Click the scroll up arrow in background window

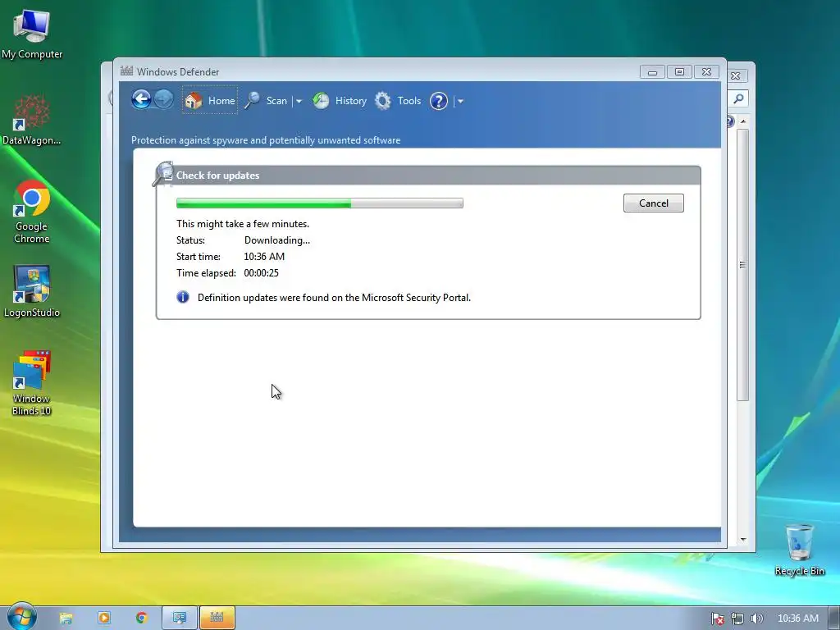coord(743,121)
